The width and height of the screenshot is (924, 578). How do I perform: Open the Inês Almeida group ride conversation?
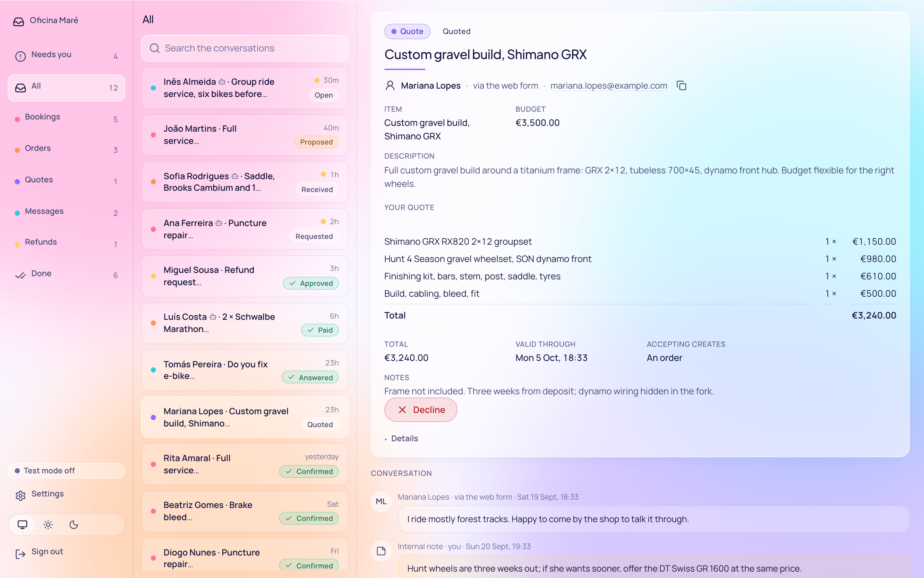point(245,88)
